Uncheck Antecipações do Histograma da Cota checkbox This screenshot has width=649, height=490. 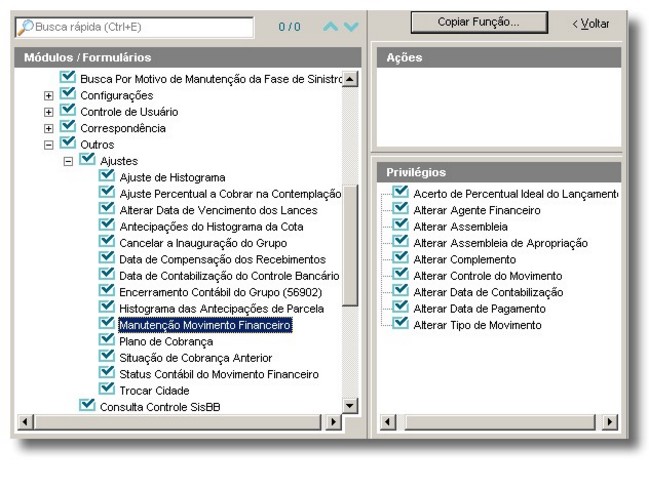107,225
